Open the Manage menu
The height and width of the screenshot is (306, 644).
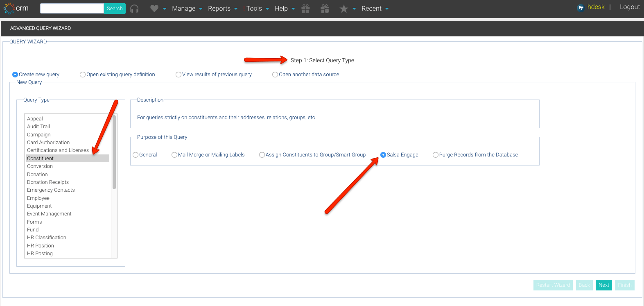183,9
